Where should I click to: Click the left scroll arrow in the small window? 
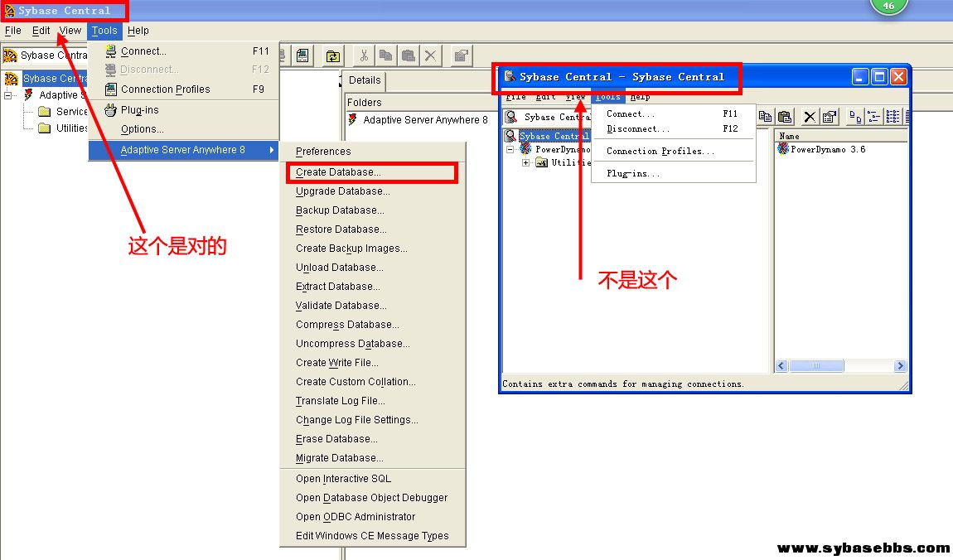(782, 365)
